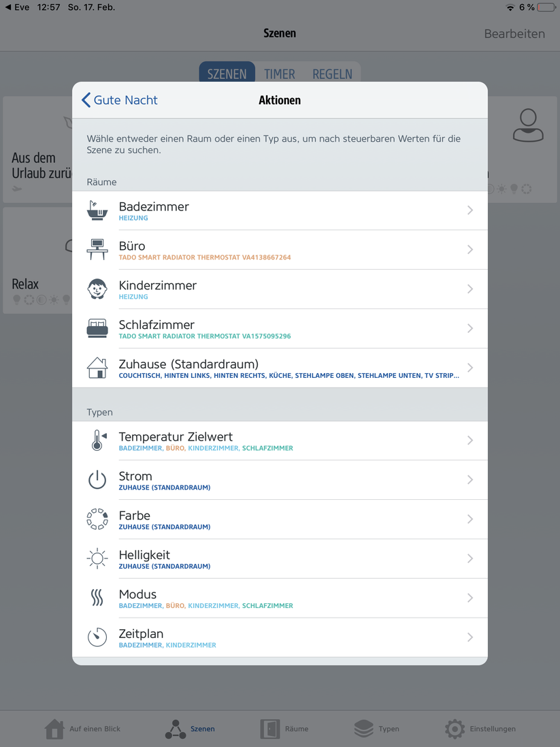Tap the Bearbeiten button
The image size is (560, 747).
[x=514, y=33]
